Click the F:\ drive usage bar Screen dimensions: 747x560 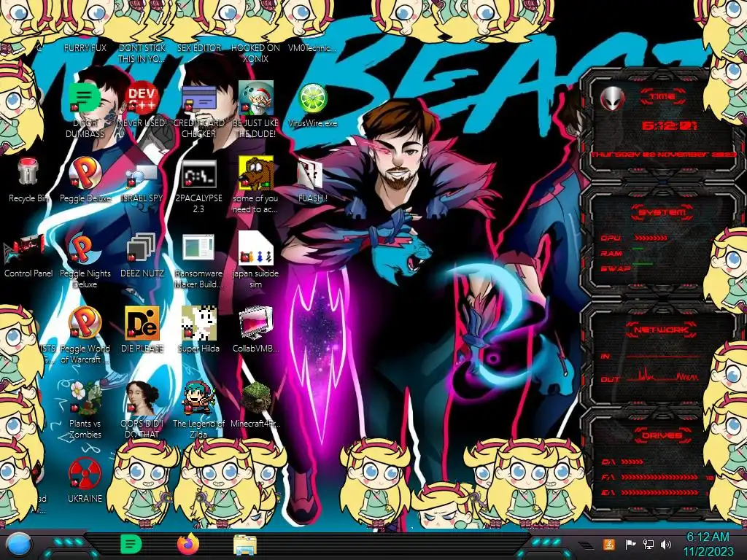[x=660, y=477]
